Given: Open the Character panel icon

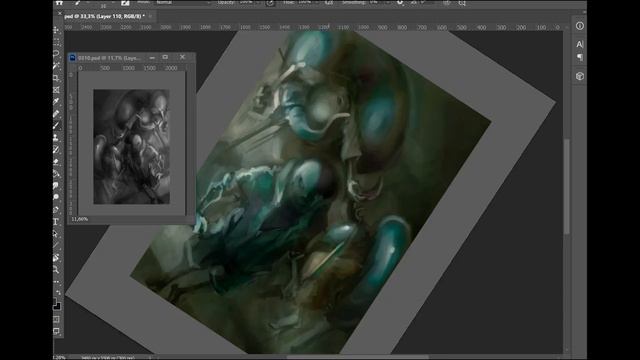Looking at the screenshot, I should [580, 44].
